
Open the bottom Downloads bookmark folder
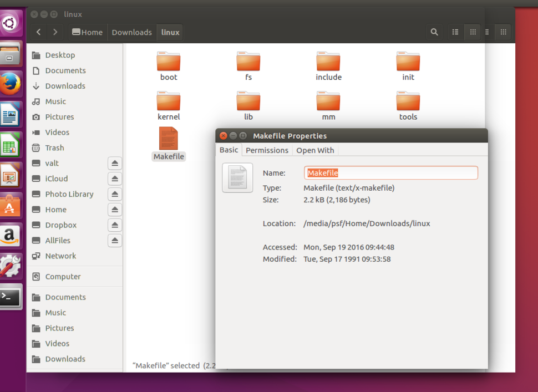pos(74,359)
